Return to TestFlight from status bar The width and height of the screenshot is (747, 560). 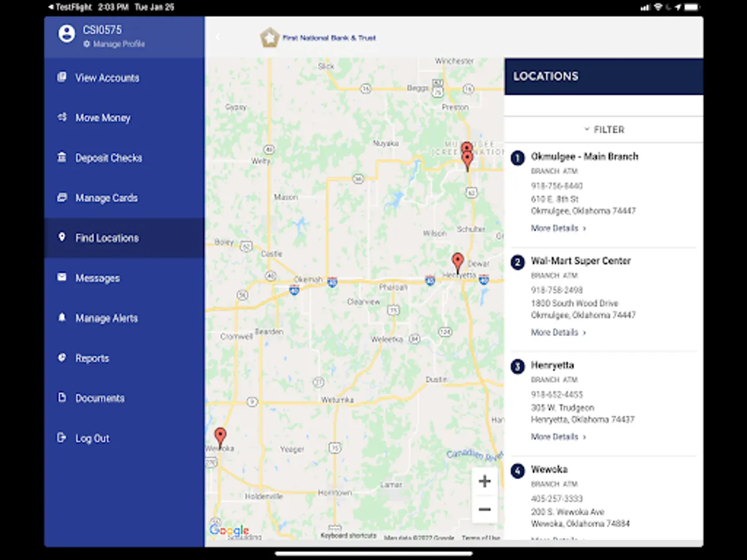tap(70, 7)
